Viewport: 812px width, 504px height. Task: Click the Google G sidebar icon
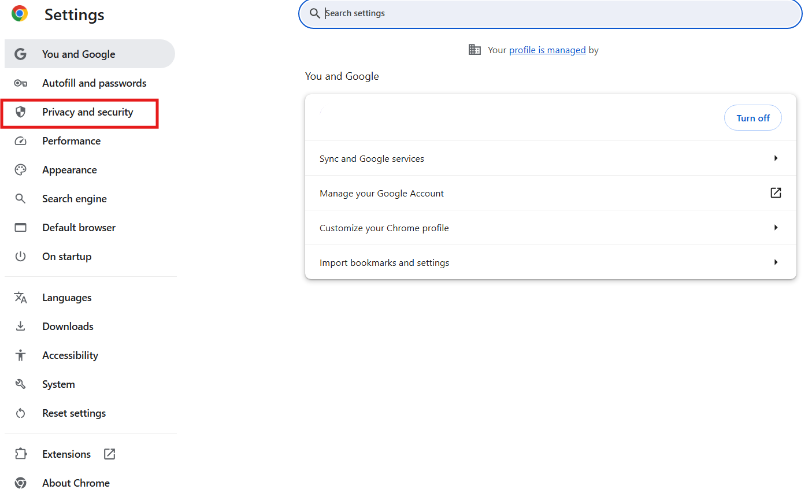tap(20, 54)
